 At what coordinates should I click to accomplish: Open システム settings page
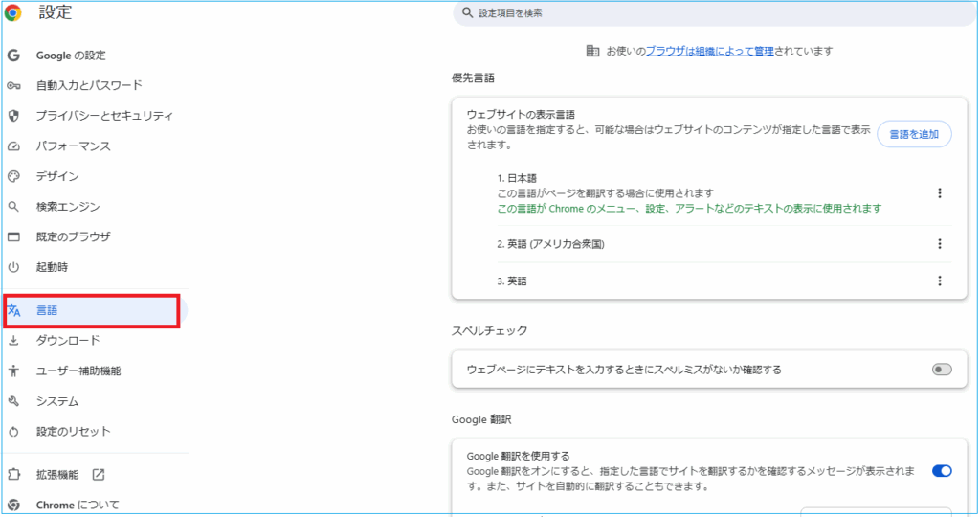[57, 401]
